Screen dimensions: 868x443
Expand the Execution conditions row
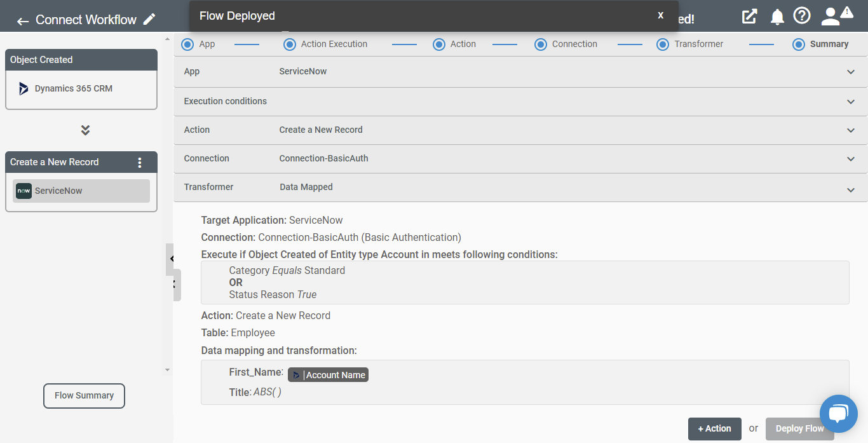pos(520,101)
